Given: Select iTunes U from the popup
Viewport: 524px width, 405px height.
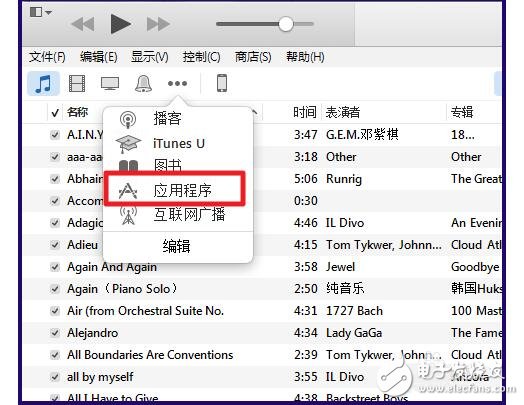Looking at the screenshot, I should (177, 144).
